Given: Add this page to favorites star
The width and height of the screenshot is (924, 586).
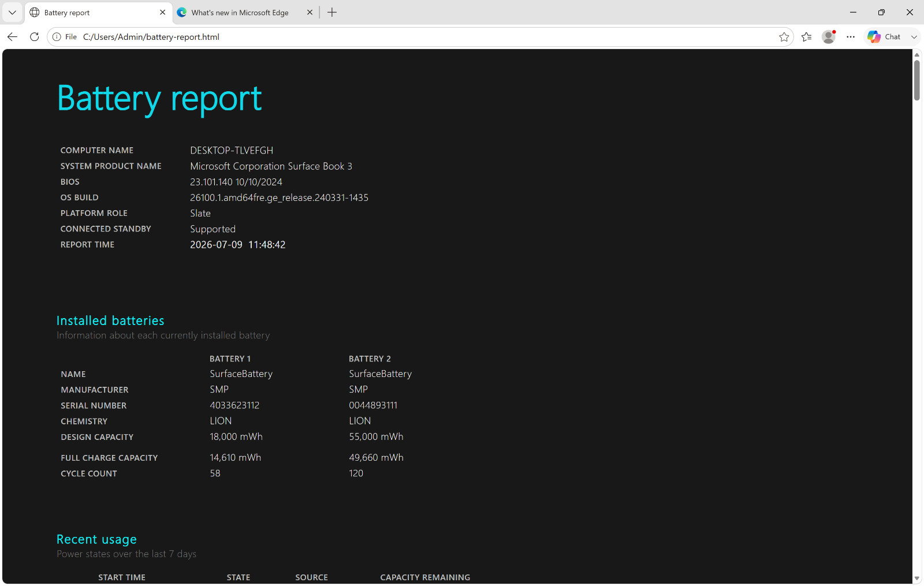Looking at the screenshot, I should point(784,37).
